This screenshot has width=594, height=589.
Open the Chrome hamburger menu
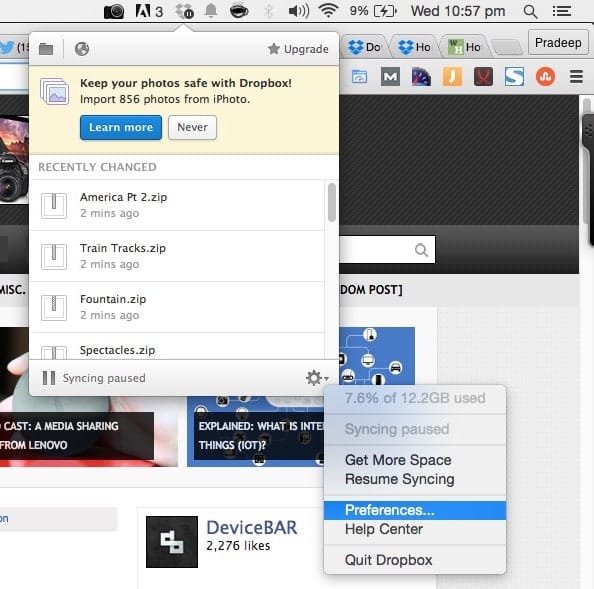(576, 77)
